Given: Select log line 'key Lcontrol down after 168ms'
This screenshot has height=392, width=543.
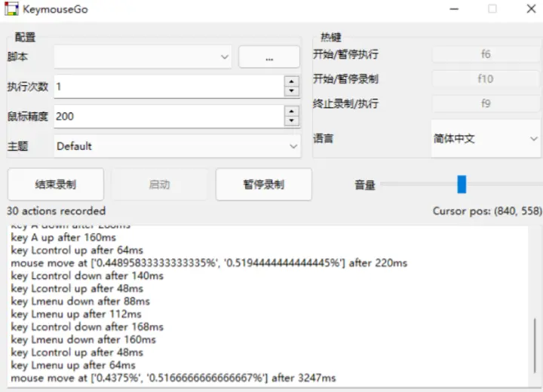Looking at the screenshot, I should 87,327.
